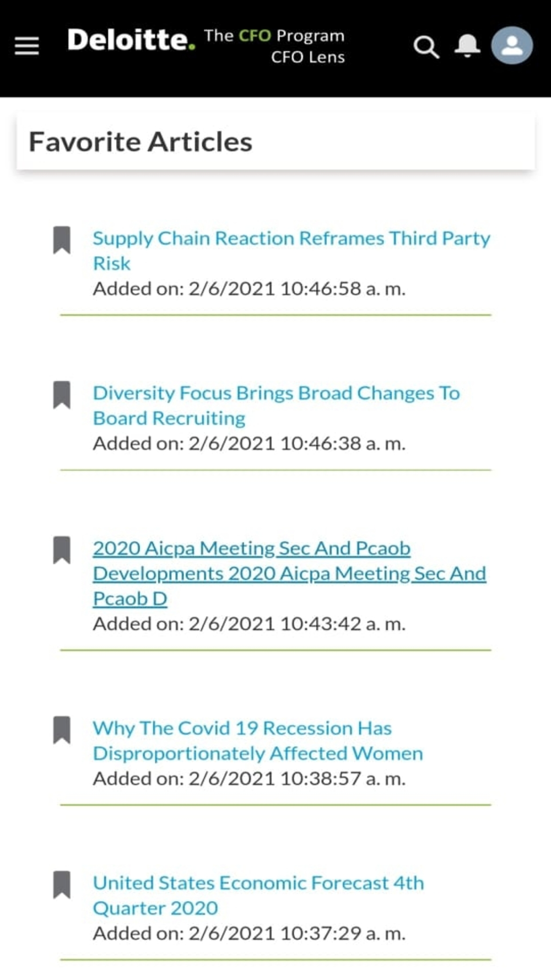Open United States Economic Forecast 4th Quarter 2020
Viewport: 551px width, 980px height.
click(x=258, y=896)
